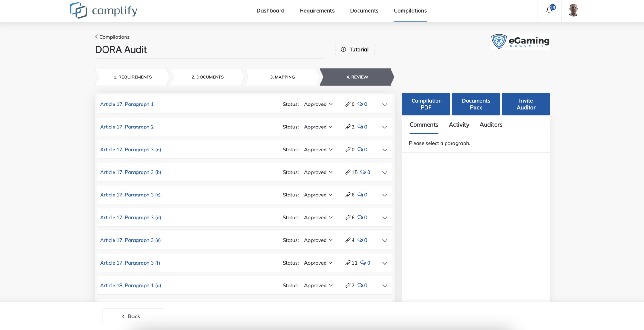The height and width of the screenshot is (330, 644).
Task: Click the chain link icon on Article 18, Paragraph 1 (a)
Action: [x=347, y=285]
